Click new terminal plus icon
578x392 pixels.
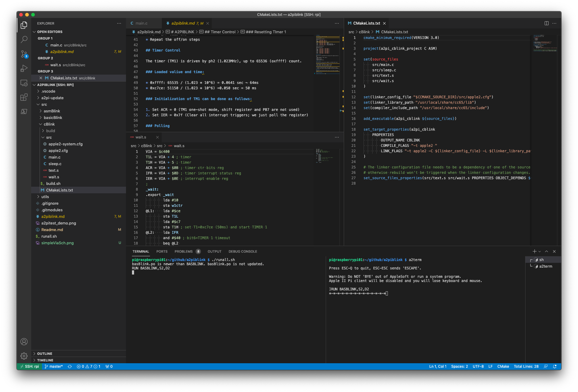click(x=534, y=251)
